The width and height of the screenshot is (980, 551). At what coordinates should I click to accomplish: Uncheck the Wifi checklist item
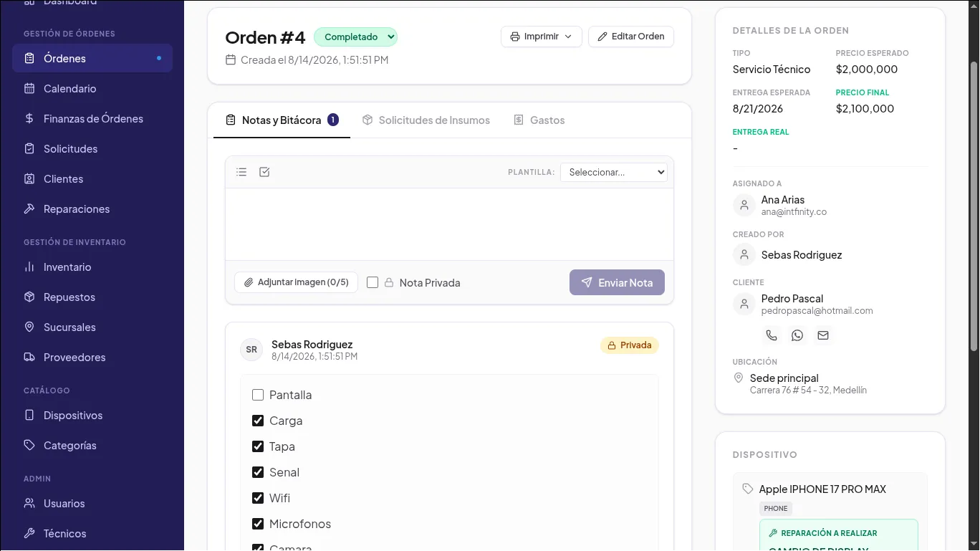258,498
